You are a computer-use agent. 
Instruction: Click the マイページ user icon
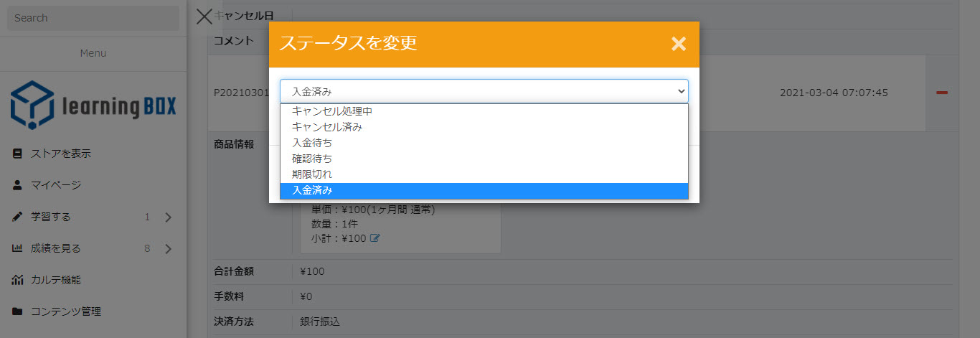pyautogui.click(x=17, y=185)
